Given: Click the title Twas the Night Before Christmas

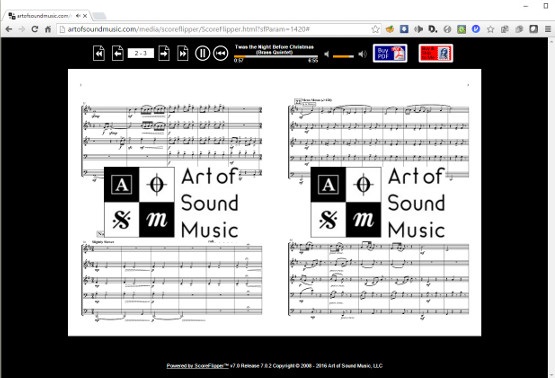Looking at the screenshot, I should (x=274, y=47).
